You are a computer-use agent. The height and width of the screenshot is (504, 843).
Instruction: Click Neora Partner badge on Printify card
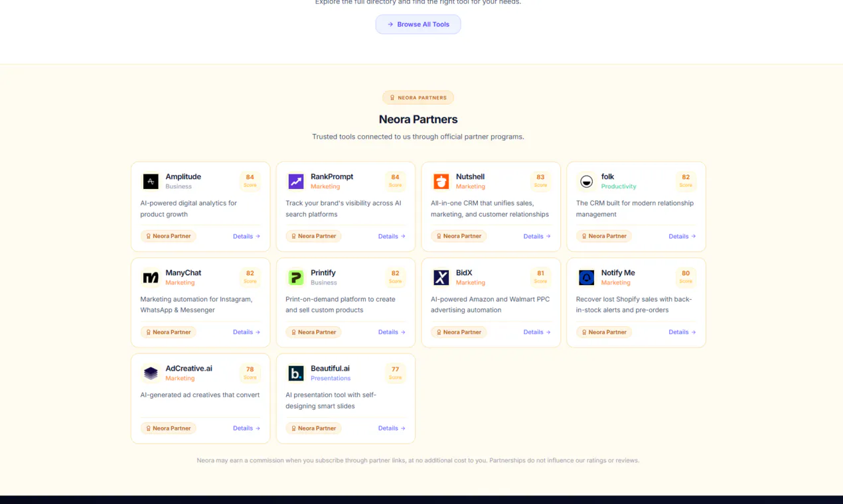tap(314, 332)
